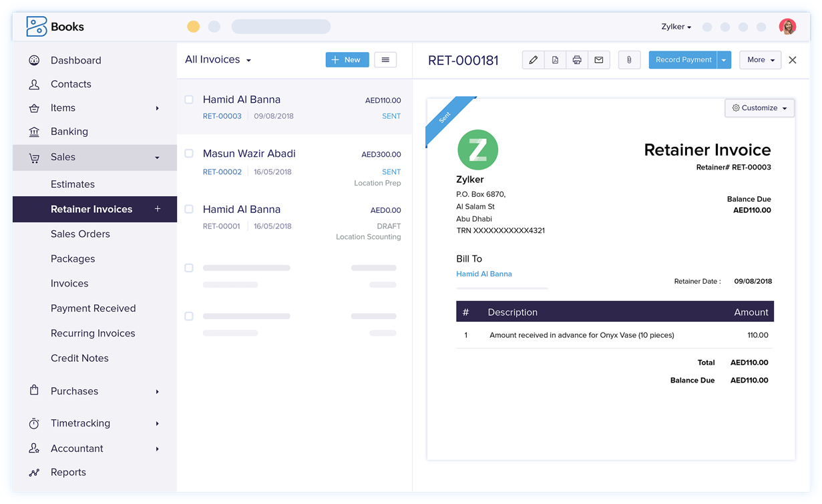
Task: Click the Sales cart icon
Action: [34, 158]
